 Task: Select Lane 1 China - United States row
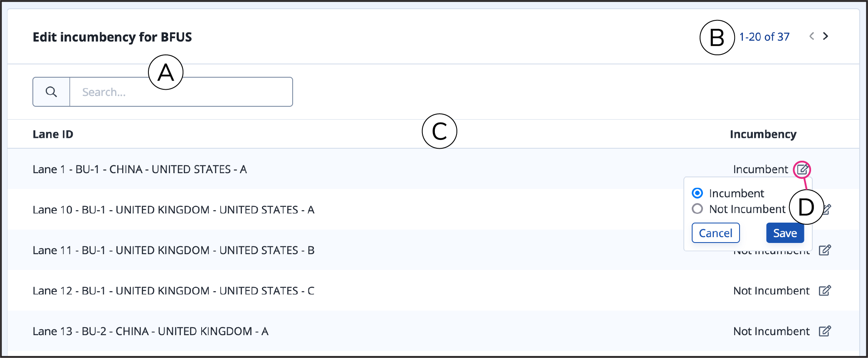(x=433, y=169)
